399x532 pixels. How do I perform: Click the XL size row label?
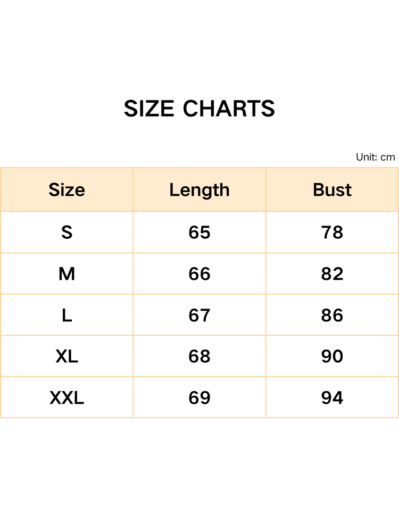click(66, 356)
